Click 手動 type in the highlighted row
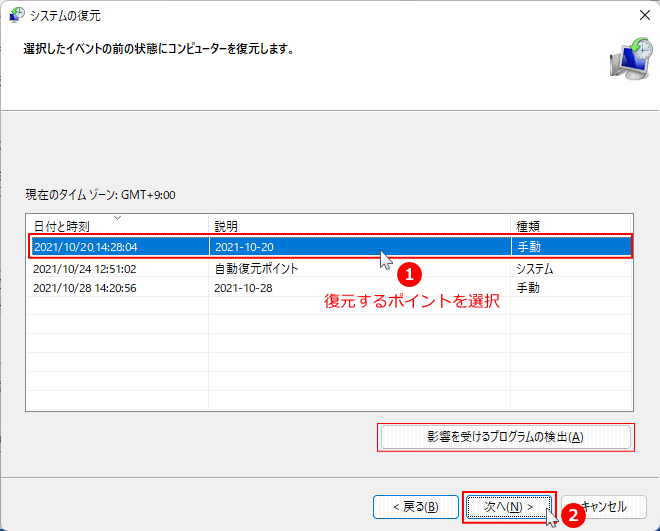660x531 pixels. [x=529, y=247]
